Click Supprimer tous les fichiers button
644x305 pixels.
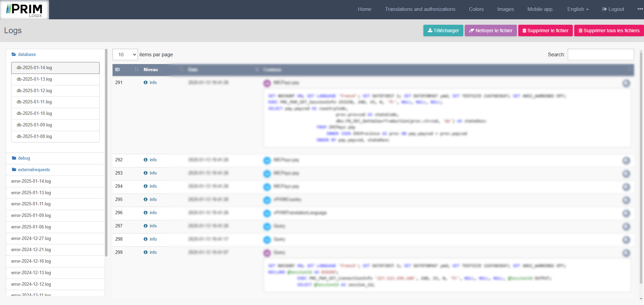pos(609,30)
